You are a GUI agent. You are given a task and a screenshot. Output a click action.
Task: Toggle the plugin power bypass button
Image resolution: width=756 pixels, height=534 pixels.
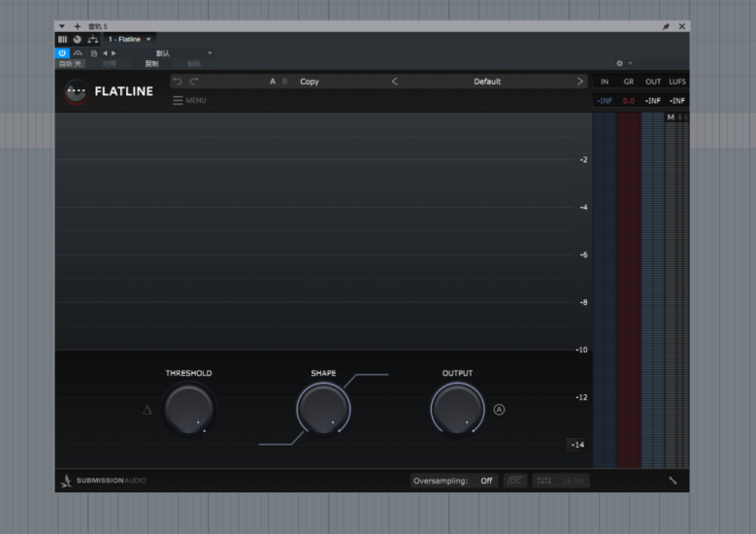62,52
